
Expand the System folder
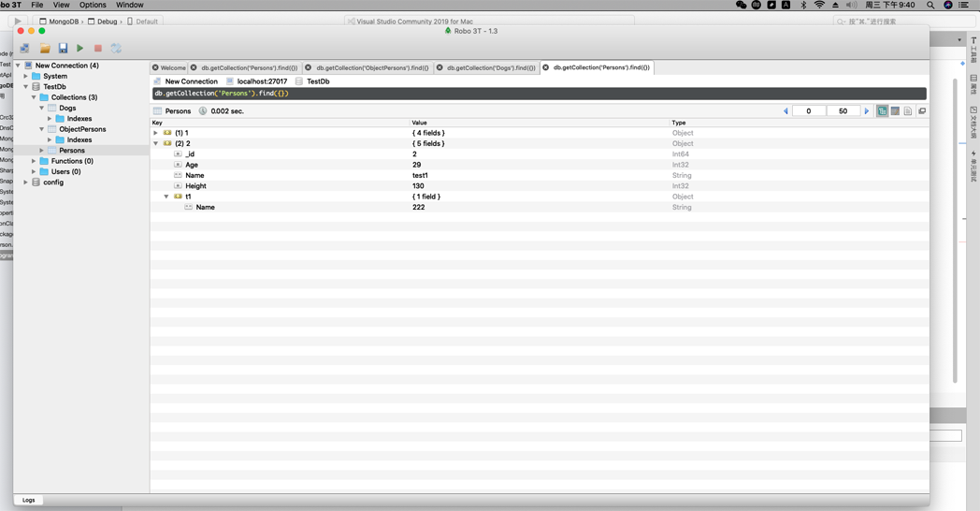(x=25, y=76)
